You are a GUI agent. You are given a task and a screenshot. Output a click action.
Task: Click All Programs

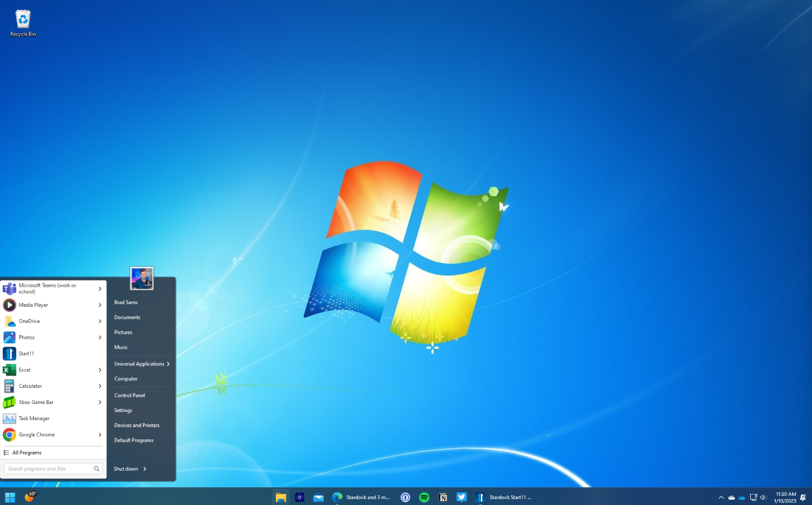[27, 453]
